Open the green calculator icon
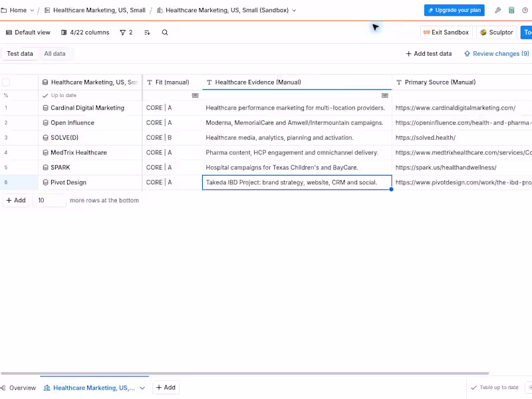The height and width of the screenshot is (399, 532). (x=511, y=10)
